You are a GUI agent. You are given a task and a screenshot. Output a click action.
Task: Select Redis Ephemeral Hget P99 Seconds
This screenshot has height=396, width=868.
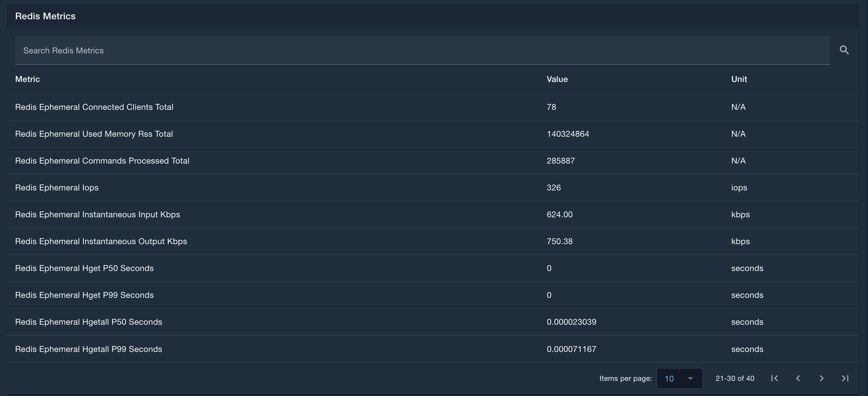tap(433, 295)
